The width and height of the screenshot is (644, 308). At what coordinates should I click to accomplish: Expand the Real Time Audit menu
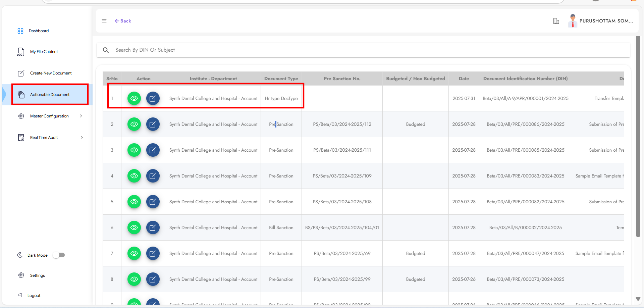coord(44,137)
